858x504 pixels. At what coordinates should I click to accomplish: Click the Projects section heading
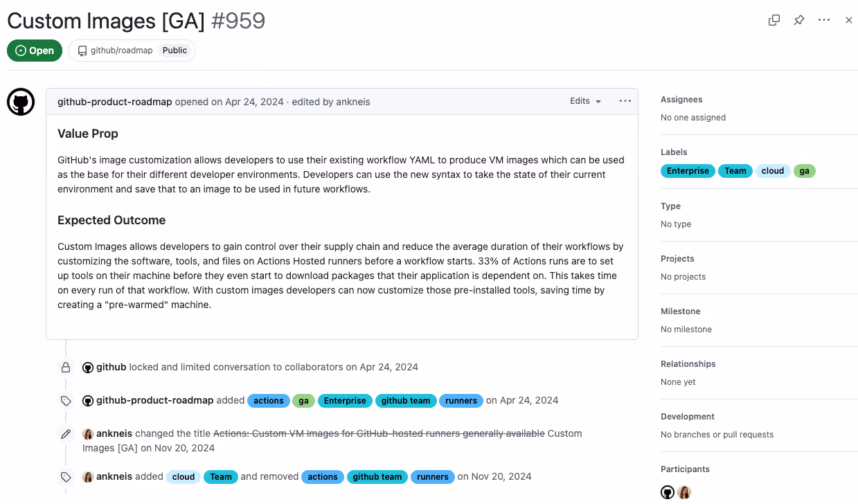click(677, 259)
